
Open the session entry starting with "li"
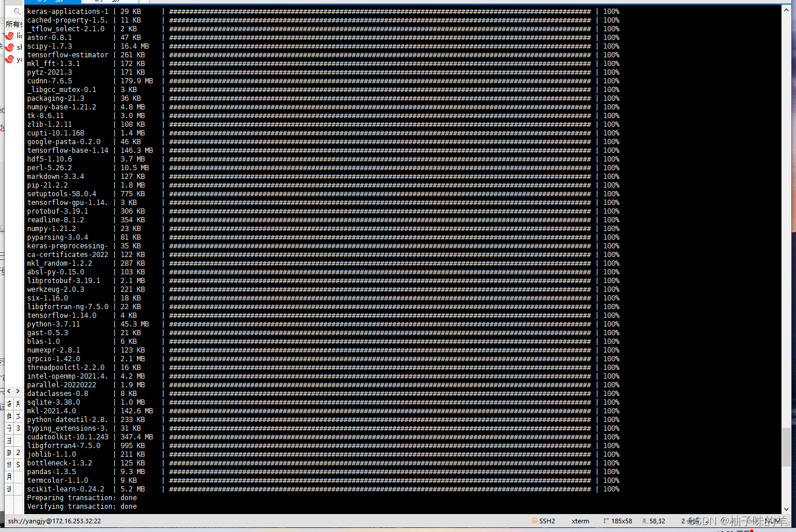tap(14, 36)
